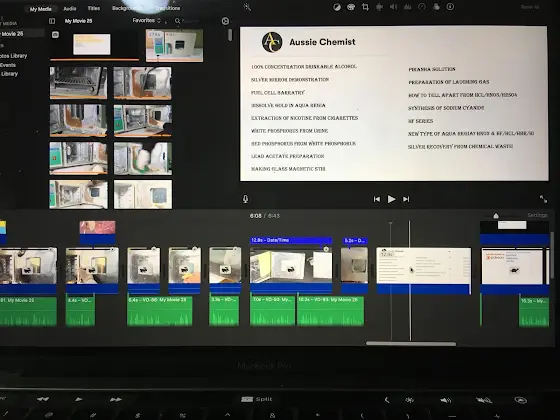The image size is (560, 420).
Task: Toggle the clip list view icon
Action: tap(55, 35)
